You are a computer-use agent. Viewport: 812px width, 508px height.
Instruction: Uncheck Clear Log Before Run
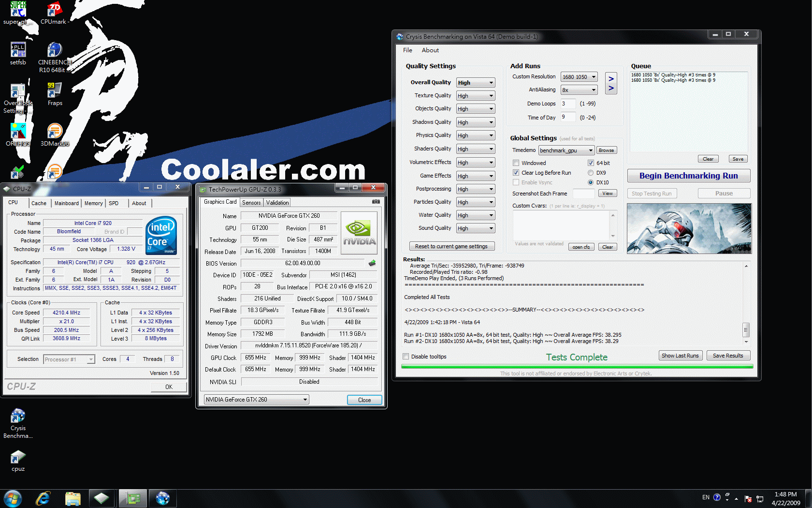(516, 173)
